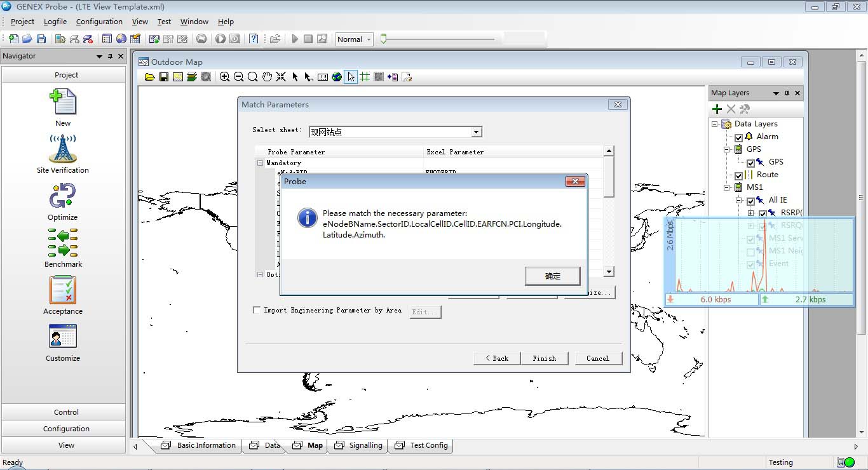This screenshot has height=470, width=868.
Task: Open the Customize module
Action: pos(63,337)
